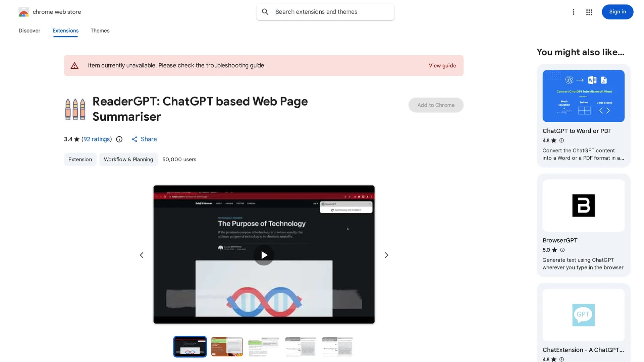Image resolution: width=644 pixels, height=362 pixels.
Task: Open the ChatExtension - A ChatGPT title
Action: tap(583, 350)
